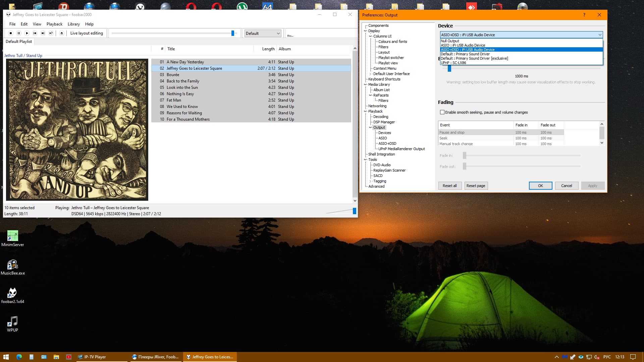Click the seek bar slider handle

point(233,33)
